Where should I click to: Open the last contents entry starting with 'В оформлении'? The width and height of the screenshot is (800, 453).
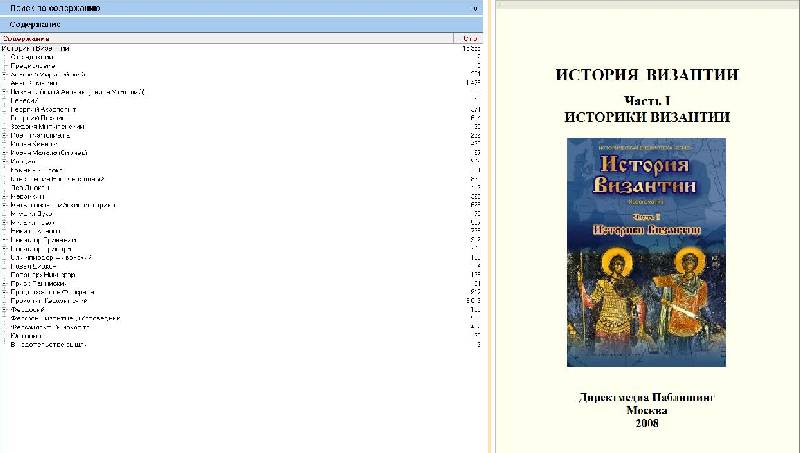click(48, 345)
